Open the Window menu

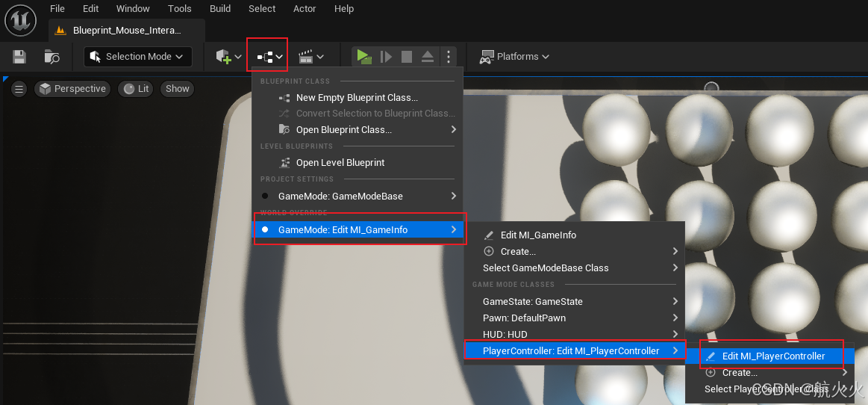pos(133,9)
